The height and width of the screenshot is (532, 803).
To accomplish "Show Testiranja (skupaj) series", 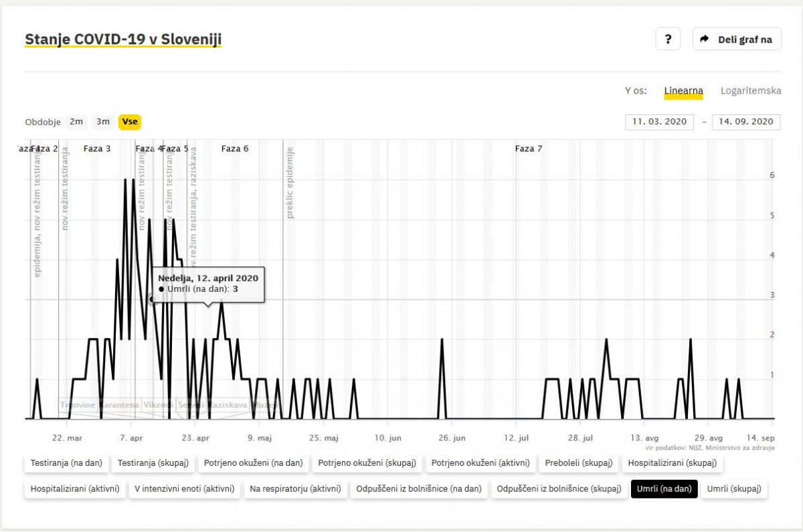I will point(153,462).
